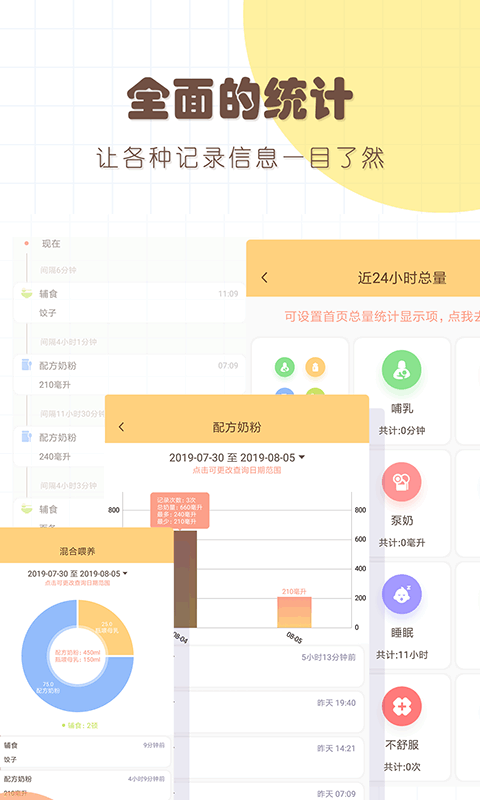The image size is (480, 800).
Task: Tap the small orange bottle icon
Action: tap(315, 367)
